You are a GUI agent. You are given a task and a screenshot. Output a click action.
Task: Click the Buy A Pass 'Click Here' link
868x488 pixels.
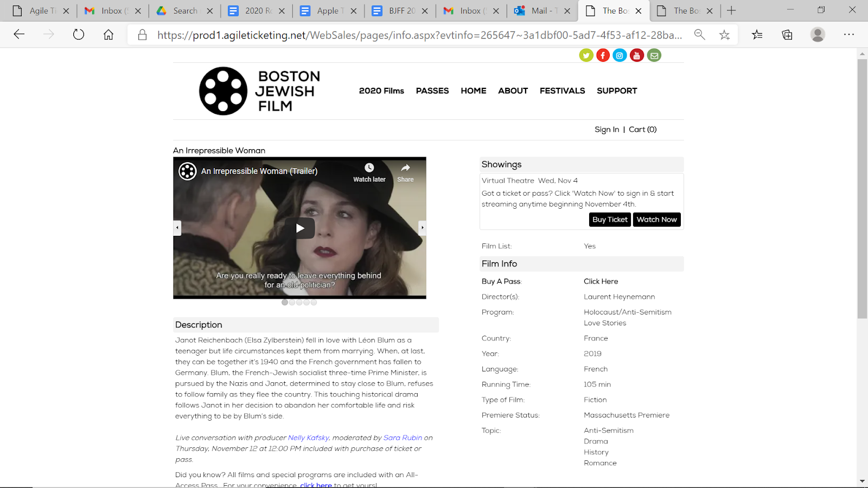(601, 281)
